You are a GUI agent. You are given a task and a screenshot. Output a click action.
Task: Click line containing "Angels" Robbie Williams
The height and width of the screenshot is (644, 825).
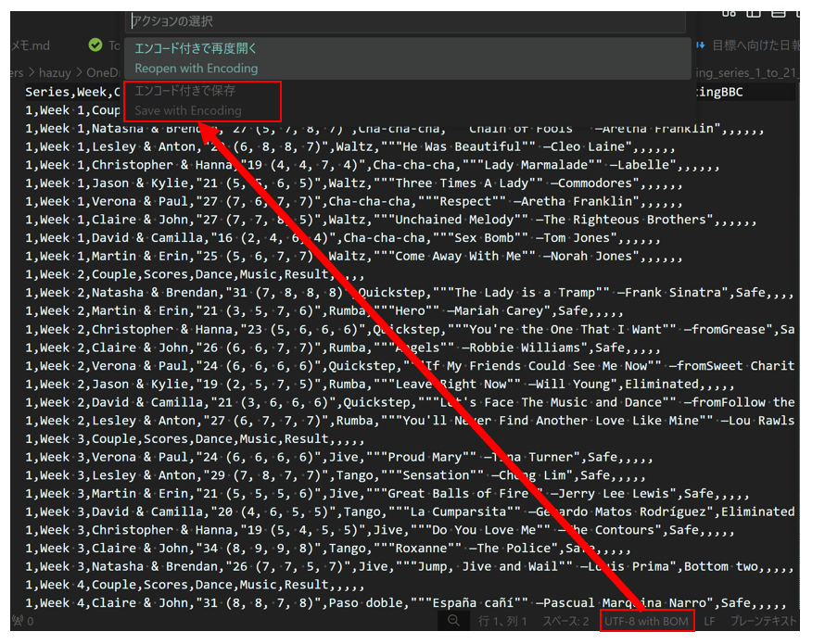pos(343,347)
